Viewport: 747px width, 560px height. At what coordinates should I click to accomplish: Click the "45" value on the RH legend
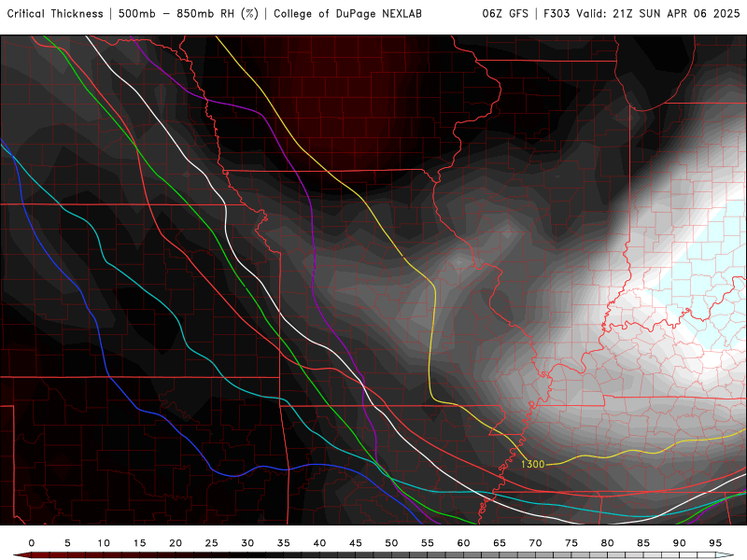click(356, 543)
